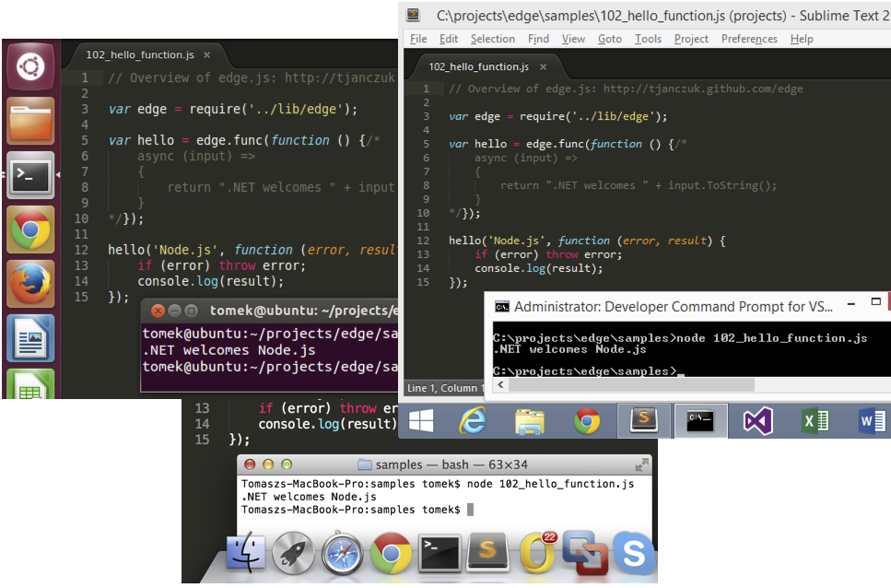The width and height of the screenshot is (891, 588).
Task: Close the macOS bash terminal window
Action: point(250,465)
